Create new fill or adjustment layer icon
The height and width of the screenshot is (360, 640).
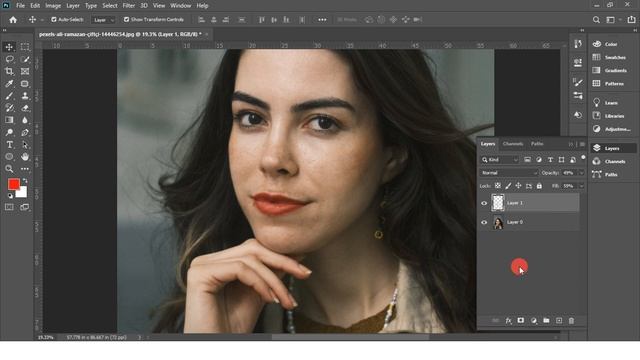coord(533,321)
